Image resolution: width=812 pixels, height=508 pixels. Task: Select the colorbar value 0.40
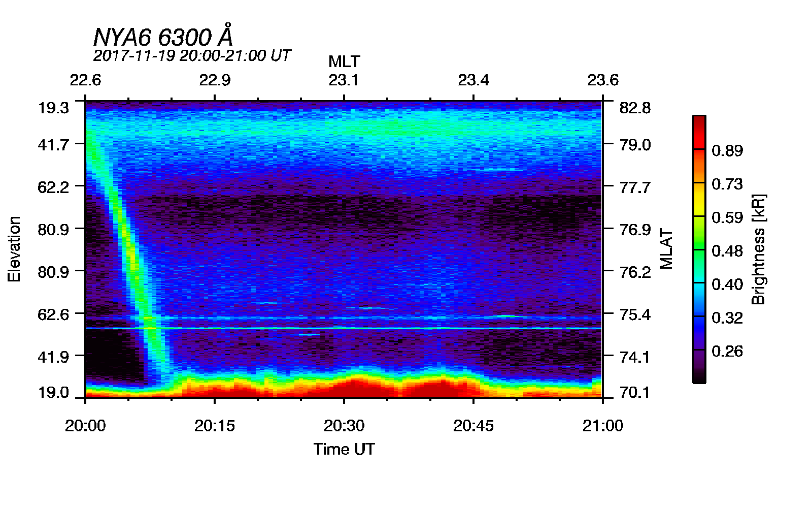[727, 284]
